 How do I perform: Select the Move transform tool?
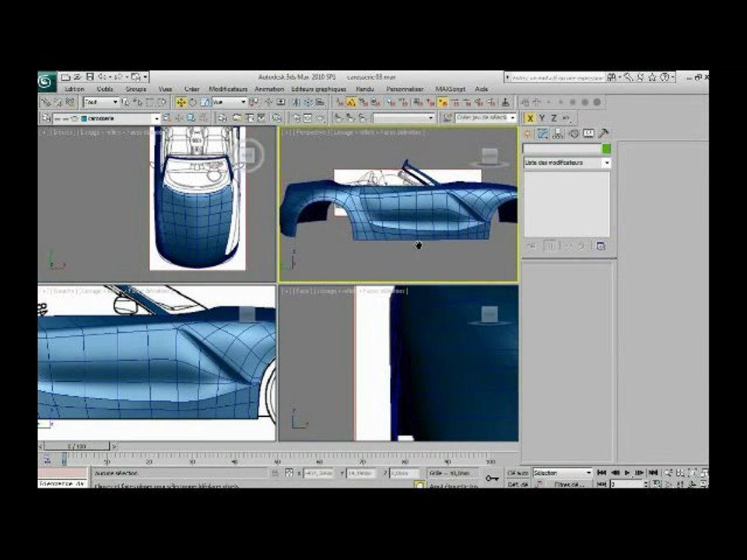[x=181, y=103]
